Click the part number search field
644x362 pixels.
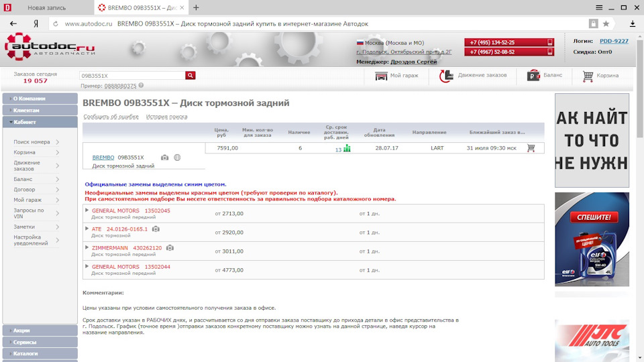coord(131,76)
